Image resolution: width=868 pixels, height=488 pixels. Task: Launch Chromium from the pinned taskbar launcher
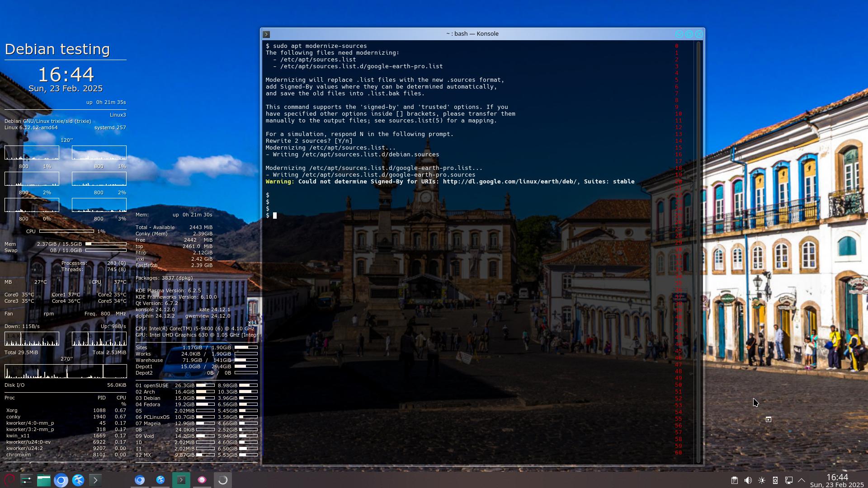click(61, 480)
